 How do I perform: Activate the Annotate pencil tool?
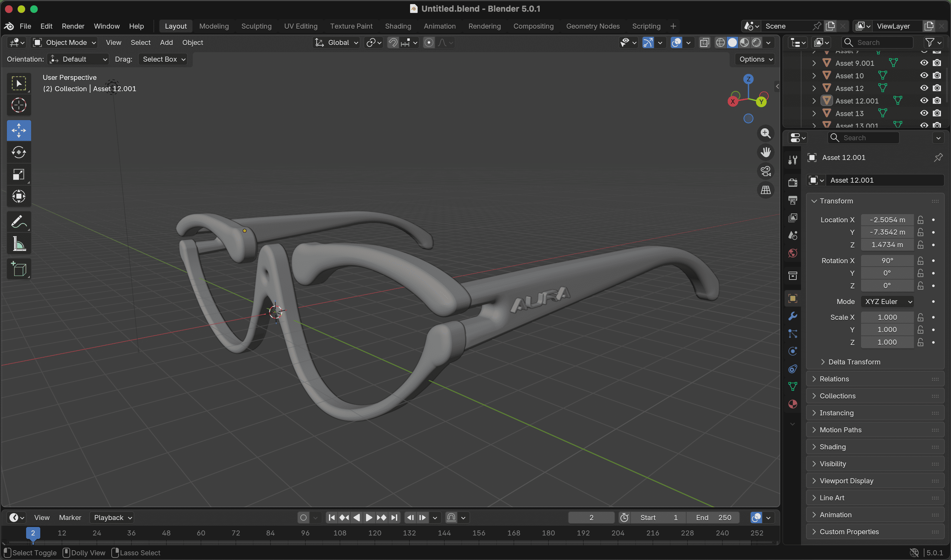[19, 222]
